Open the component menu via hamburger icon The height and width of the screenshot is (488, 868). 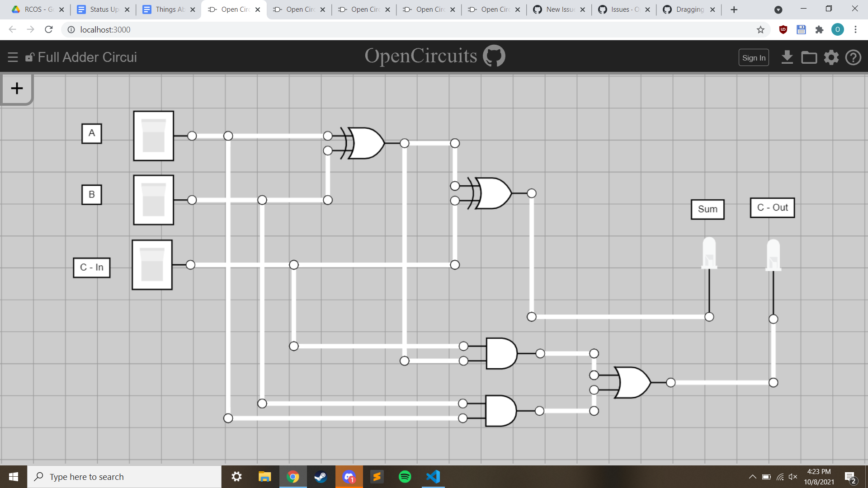pos(13,57)
